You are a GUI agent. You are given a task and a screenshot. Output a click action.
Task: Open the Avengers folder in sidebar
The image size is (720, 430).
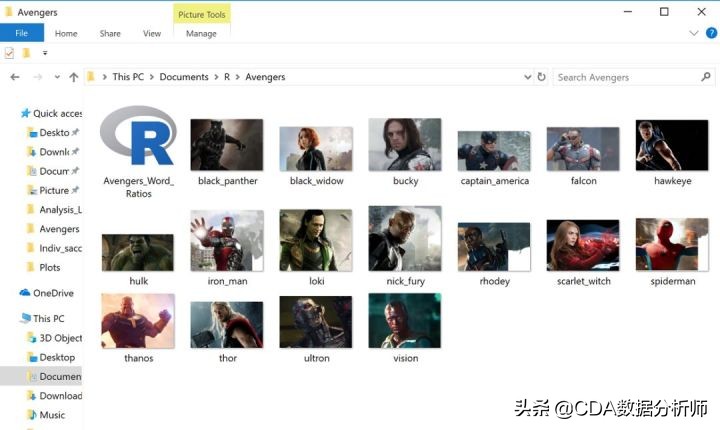[x=53, y=229]
